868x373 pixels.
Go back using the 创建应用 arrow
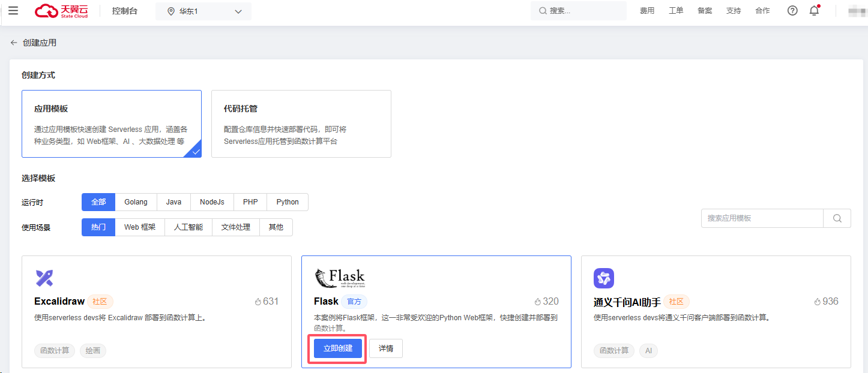[14, 43]
